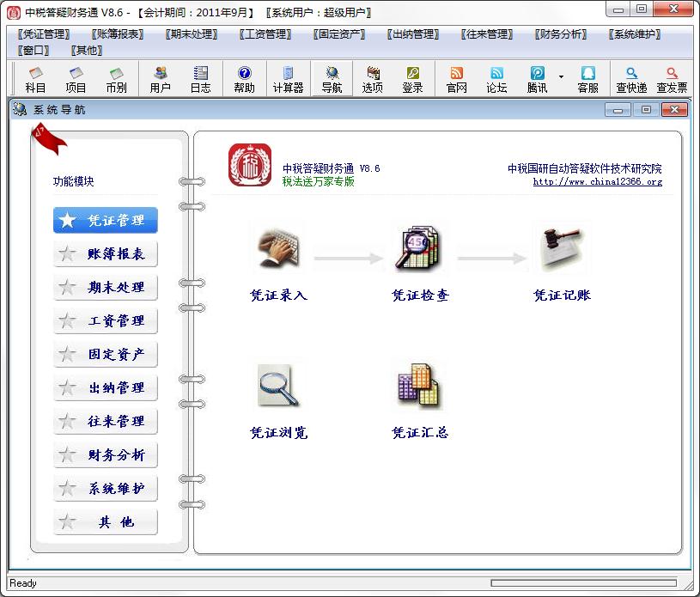Close the 系统导航 inner window
Image resolution: width=700 pixels, height=597 pixels.
(674, 109)
